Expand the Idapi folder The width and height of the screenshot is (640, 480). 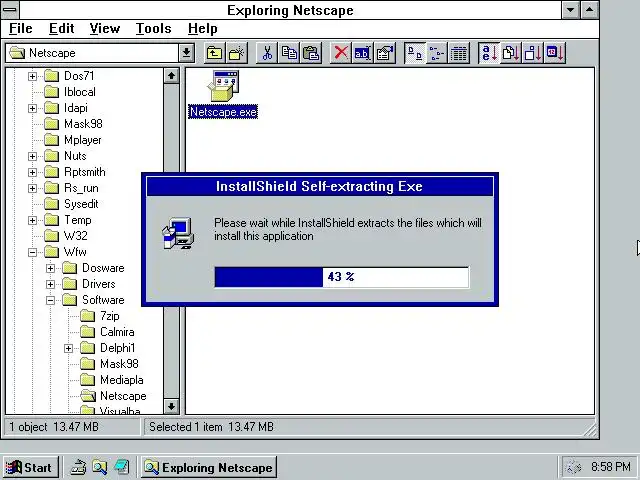coord(32,108)
